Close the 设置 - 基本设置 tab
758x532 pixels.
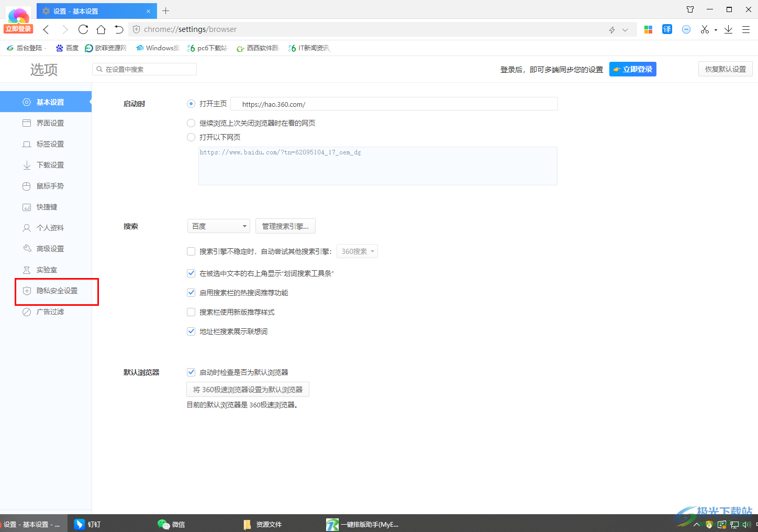click(148, 11)
